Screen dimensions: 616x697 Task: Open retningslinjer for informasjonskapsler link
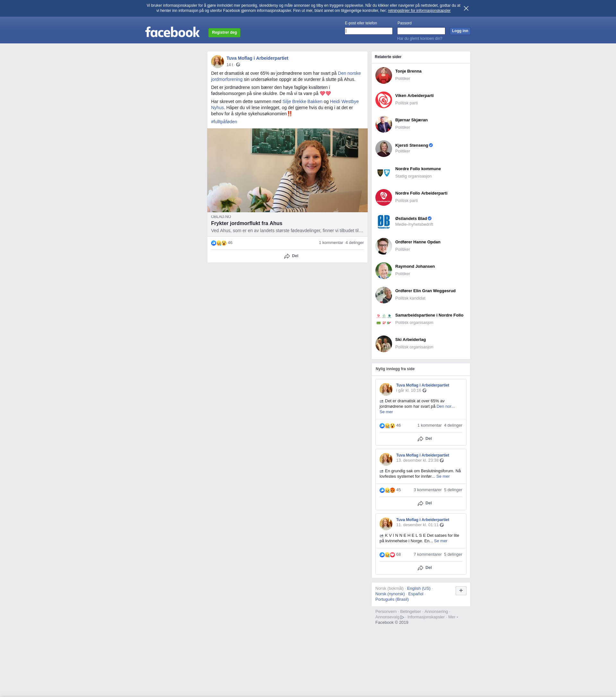(x=419, y=11)
